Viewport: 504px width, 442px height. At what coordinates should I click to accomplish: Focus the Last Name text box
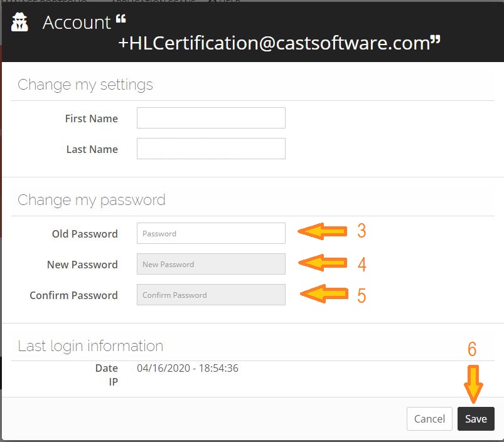click(211, 149)
